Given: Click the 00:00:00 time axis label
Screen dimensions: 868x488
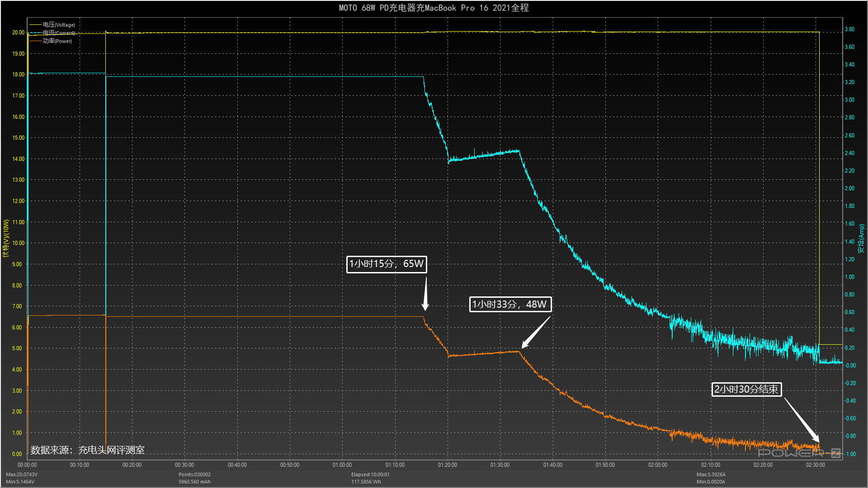Looking at the screenshot, I should point(27,465).
